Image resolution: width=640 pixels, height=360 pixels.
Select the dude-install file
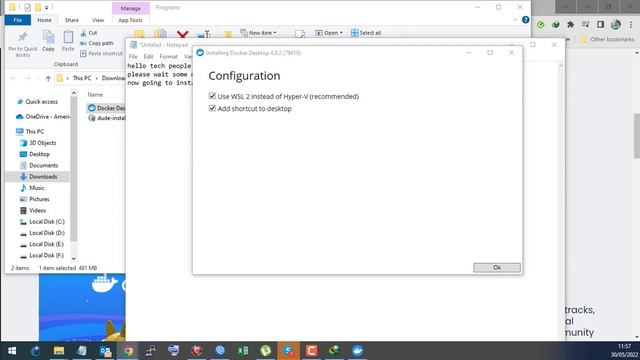point(107,118)
